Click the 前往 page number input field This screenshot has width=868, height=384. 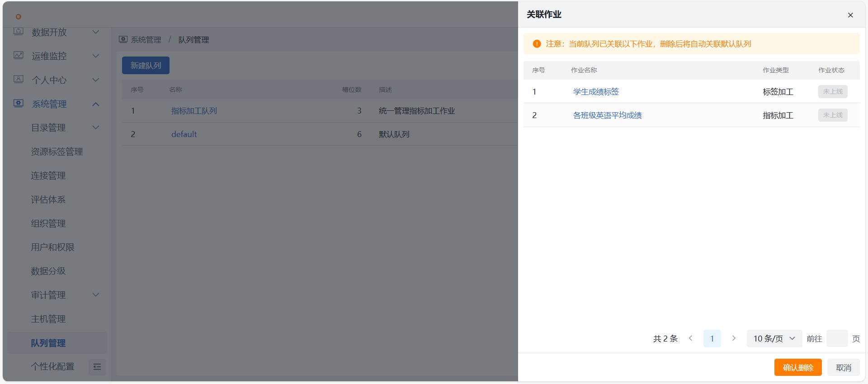tap(837, 338)
